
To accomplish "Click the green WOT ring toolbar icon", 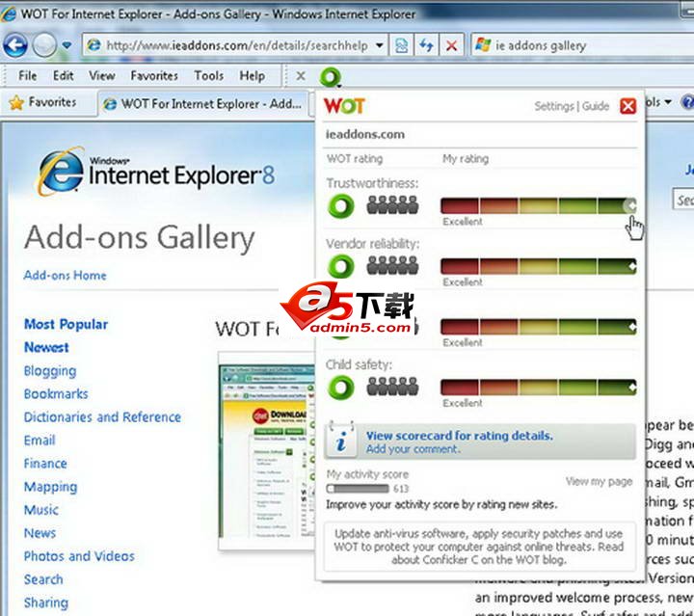I will pyautogui.click(x=331, y=77).
